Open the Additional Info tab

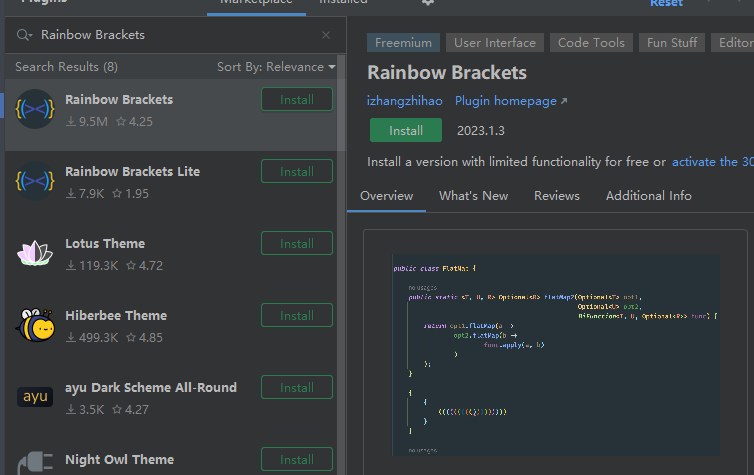pyautogui.click(x=649, y=196)
